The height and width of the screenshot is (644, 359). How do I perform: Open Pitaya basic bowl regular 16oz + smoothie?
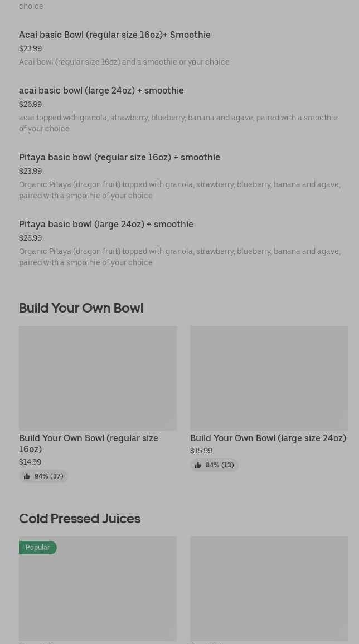[x=119, y=157]
